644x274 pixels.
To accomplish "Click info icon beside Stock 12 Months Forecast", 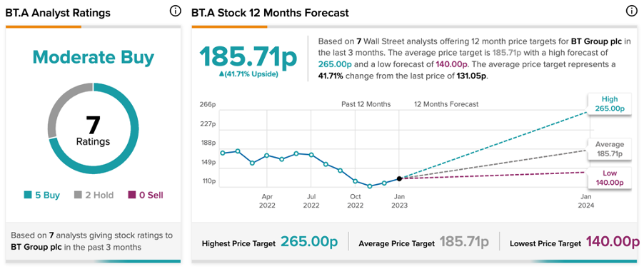I will [x=631, y=11].
